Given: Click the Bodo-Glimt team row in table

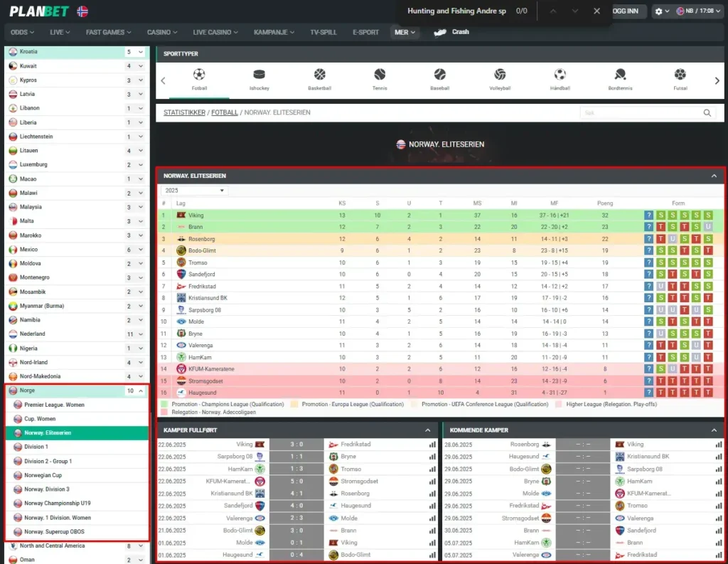Looking at the screenshot, I should (x=440, y=250).
